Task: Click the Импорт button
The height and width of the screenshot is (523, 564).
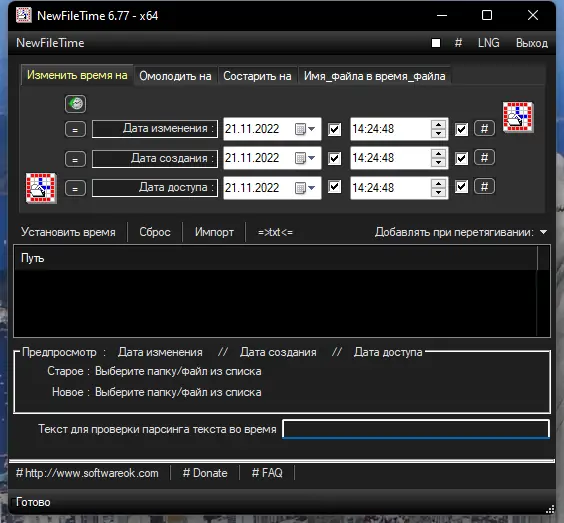Action: tap(214, 232)
